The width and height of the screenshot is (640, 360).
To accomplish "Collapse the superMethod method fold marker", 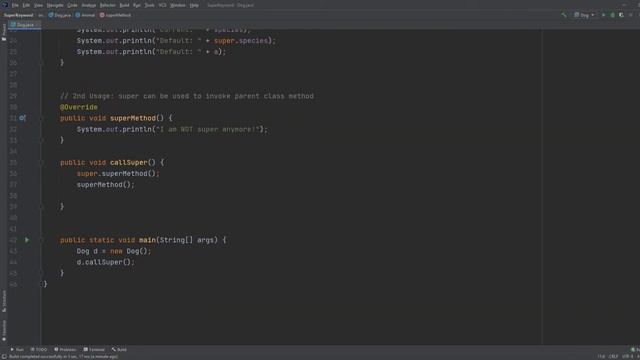I will (42, 118).
